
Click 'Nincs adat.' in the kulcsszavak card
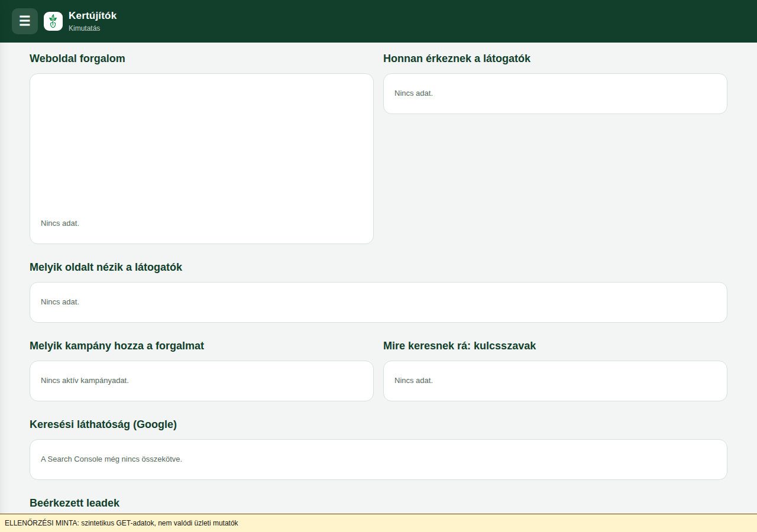[413, 381]
